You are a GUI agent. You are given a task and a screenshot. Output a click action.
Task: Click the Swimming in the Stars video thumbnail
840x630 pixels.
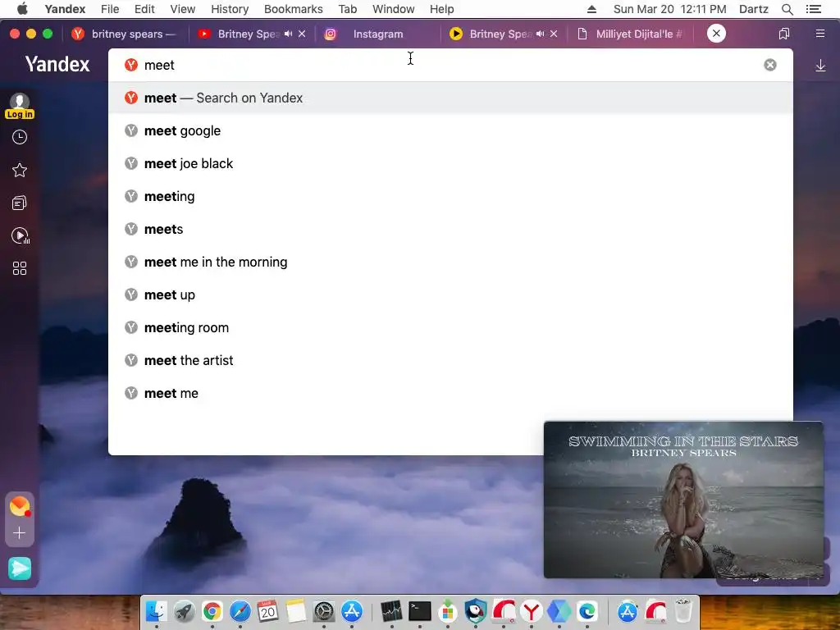[683, 500]
